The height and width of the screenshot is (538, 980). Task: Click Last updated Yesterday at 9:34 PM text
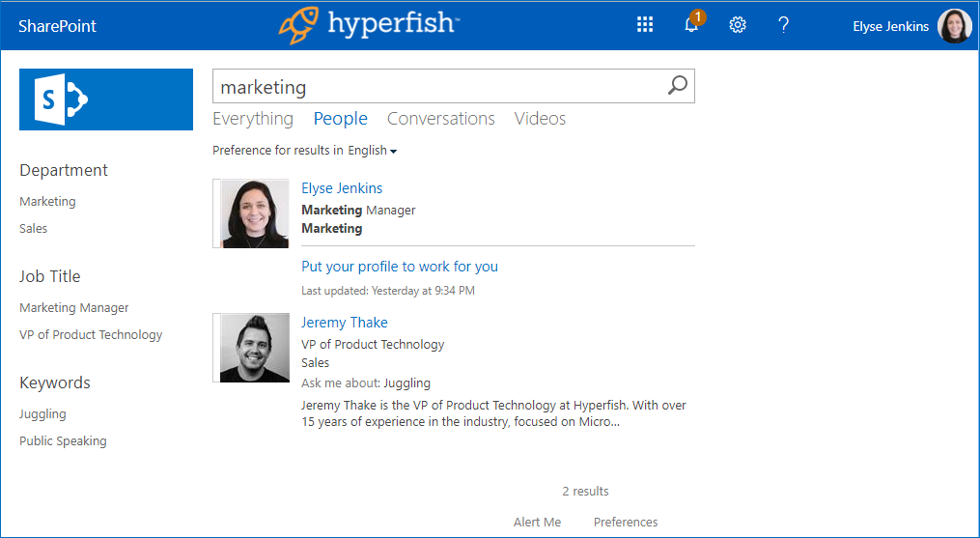point(388,291)
